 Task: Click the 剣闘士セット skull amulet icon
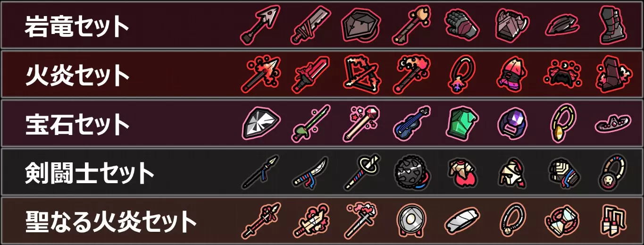pos(613,173)
